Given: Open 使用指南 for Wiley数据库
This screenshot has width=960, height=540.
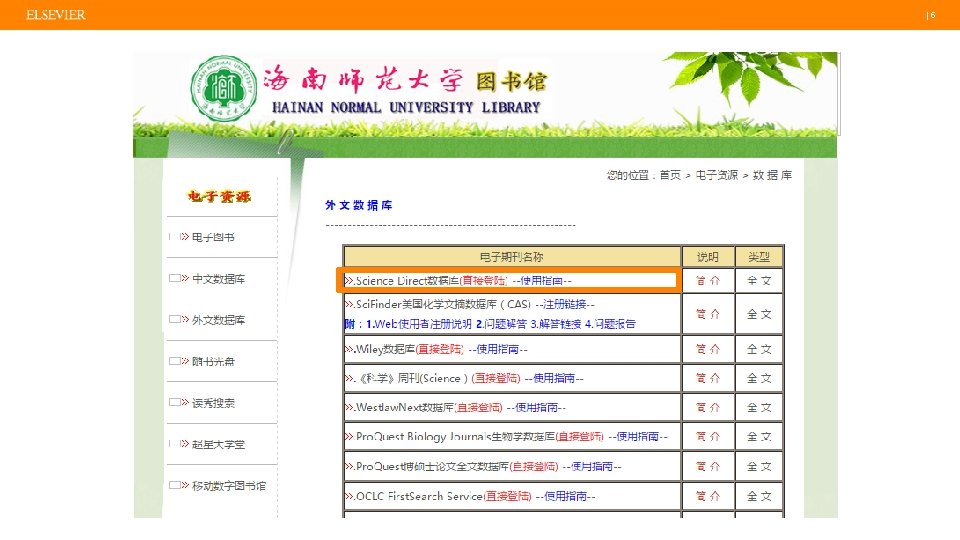Looking at the screenshot, I should [498, 349].
